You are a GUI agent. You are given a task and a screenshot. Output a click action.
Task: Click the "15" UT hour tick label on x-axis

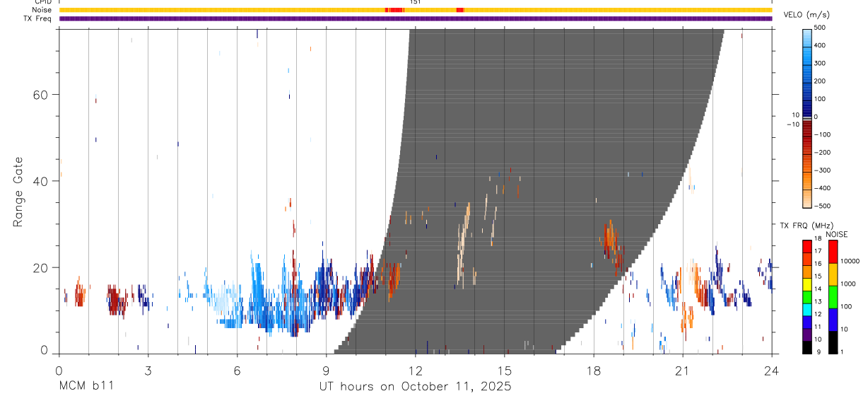coord(504,370)
